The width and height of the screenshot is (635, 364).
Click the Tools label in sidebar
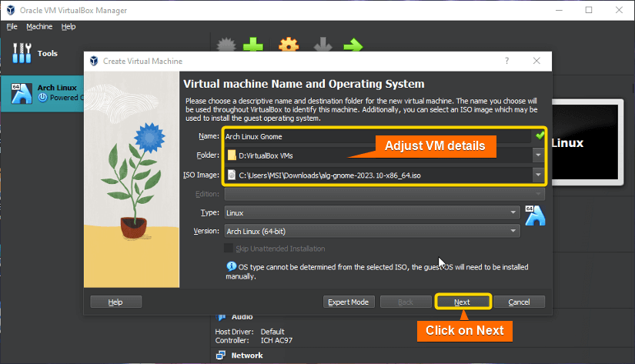coord(48,53)
